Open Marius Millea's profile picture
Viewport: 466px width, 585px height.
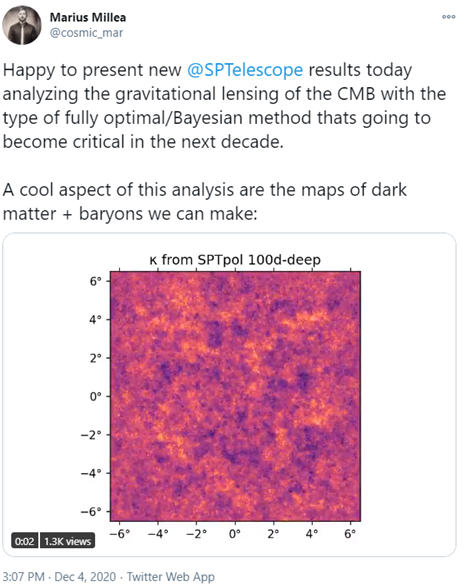[22, 25]
